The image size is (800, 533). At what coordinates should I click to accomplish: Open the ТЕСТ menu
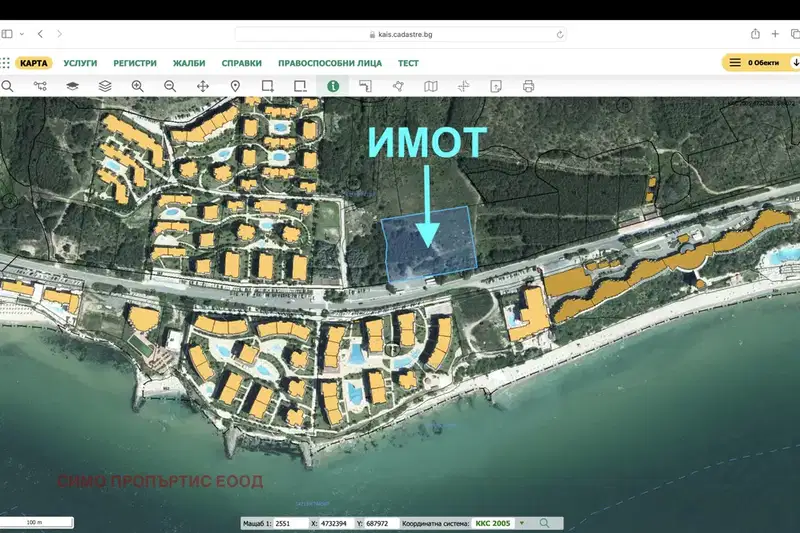pyautogui.click(x=408, y=63)
